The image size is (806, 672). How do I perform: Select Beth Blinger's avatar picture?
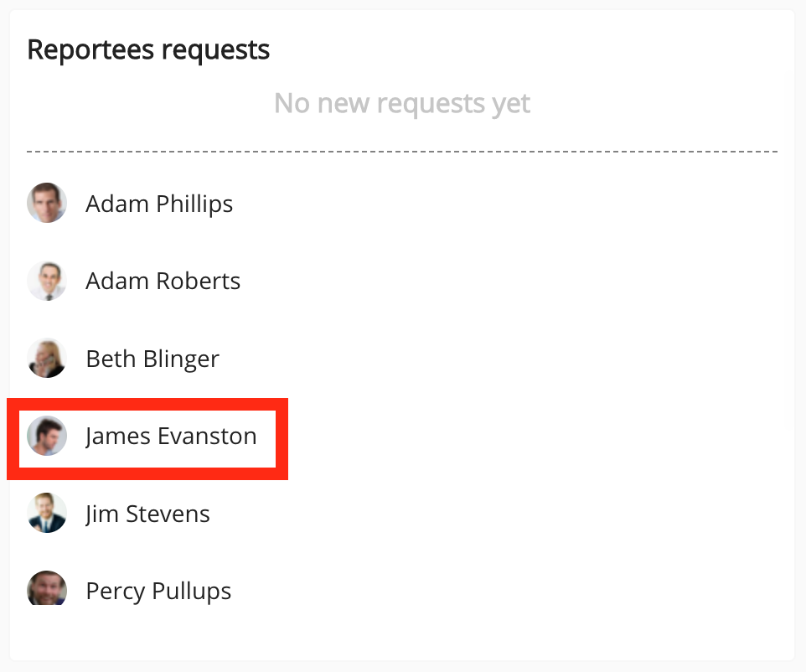pyautogui.click(x=47, y=359)
